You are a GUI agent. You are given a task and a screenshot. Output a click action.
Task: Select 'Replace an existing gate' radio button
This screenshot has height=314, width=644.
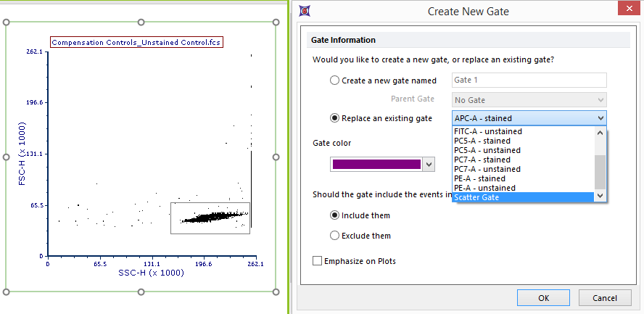click(334, 118)
